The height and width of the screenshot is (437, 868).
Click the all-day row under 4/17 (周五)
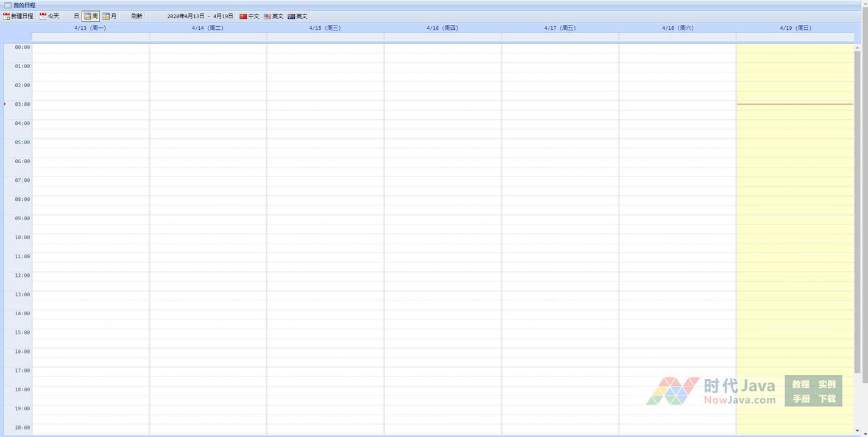pos(560,37)
